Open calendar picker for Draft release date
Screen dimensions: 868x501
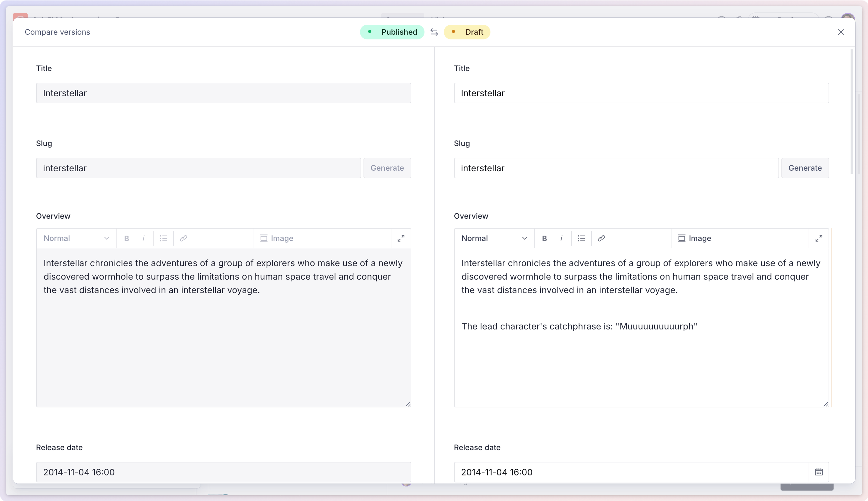click(x=819, y=472)
